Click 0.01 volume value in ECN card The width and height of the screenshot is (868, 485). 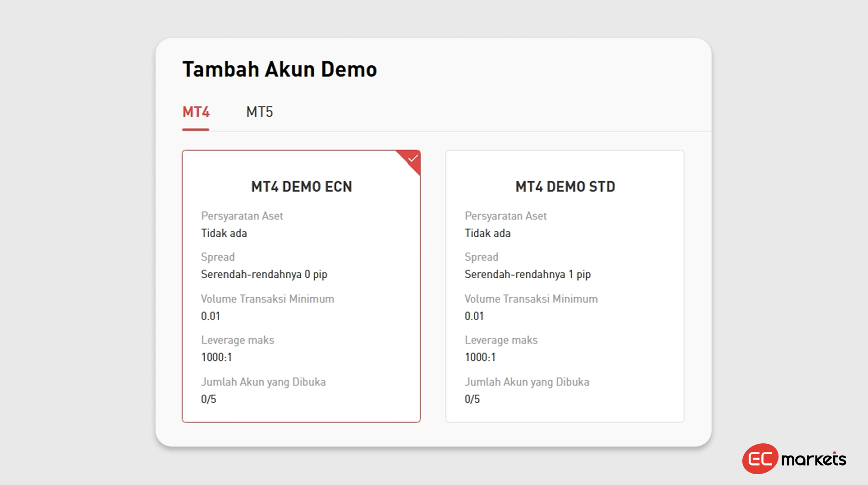point(210,316)
